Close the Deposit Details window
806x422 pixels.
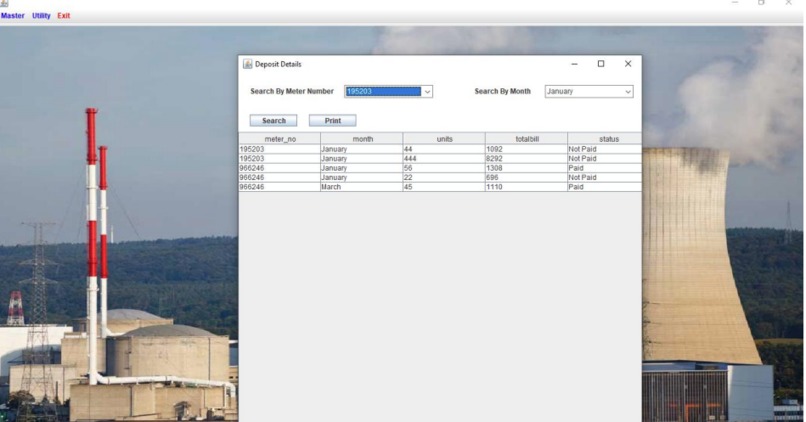pos(628,64)
